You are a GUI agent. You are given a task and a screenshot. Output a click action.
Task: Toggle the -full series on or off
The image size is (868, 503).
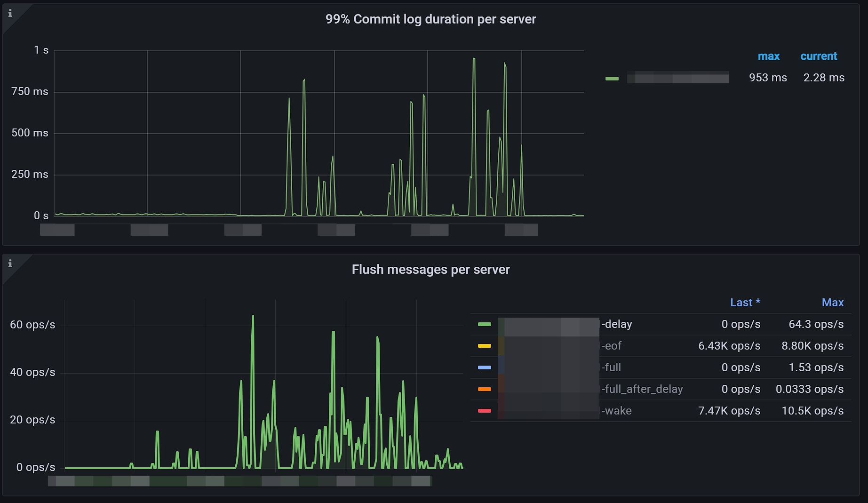(x=612, y=367)
